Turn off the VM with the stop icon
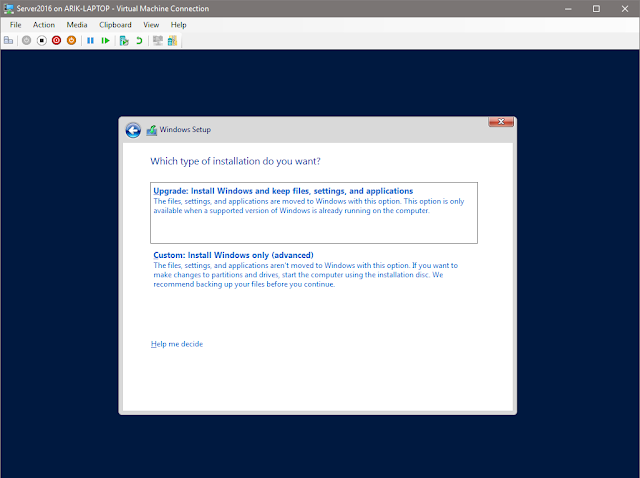This screenshot has height=478, width=640. tap(42, 40)
